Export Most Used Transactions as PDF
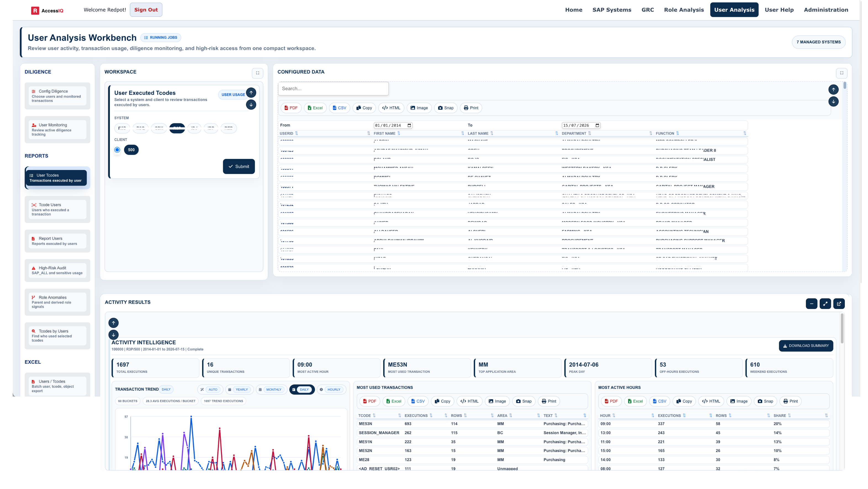Screen dimensions: 868x489 (x=370, y=401)
